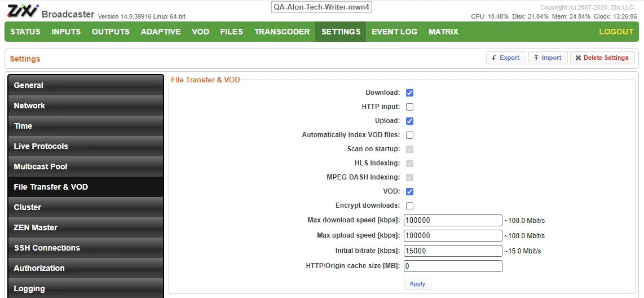The width and height of the screenshot is (644, 298).
Task: Click the CPU usage readout
Action: coord(489,16)
